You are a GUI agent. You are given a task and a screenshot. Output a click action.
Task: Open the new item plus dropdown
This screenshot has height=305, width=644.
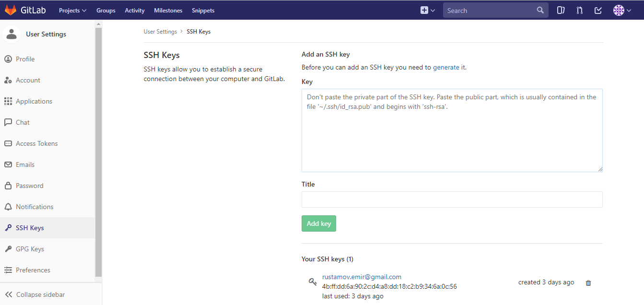(427, 10)
